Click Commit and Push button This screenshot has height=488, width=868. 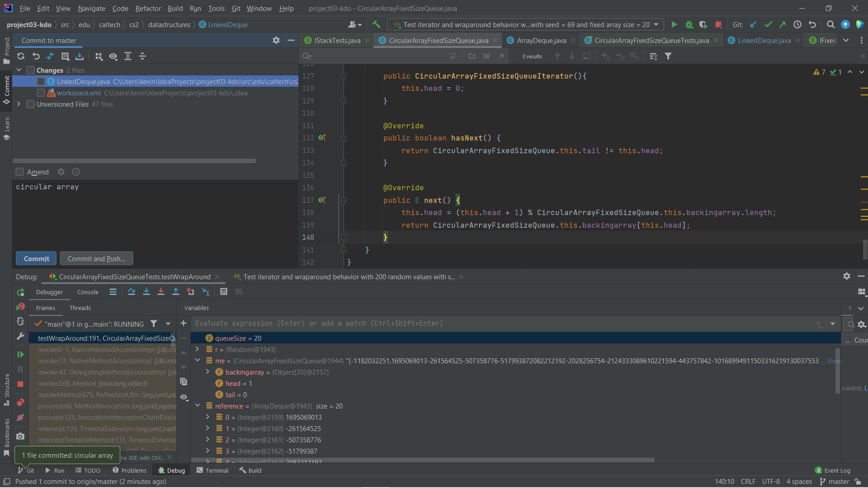coord(96,258)
